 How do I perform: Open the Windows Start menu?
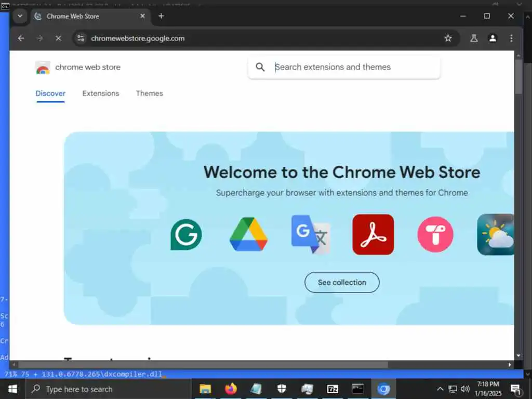(12, 389)
